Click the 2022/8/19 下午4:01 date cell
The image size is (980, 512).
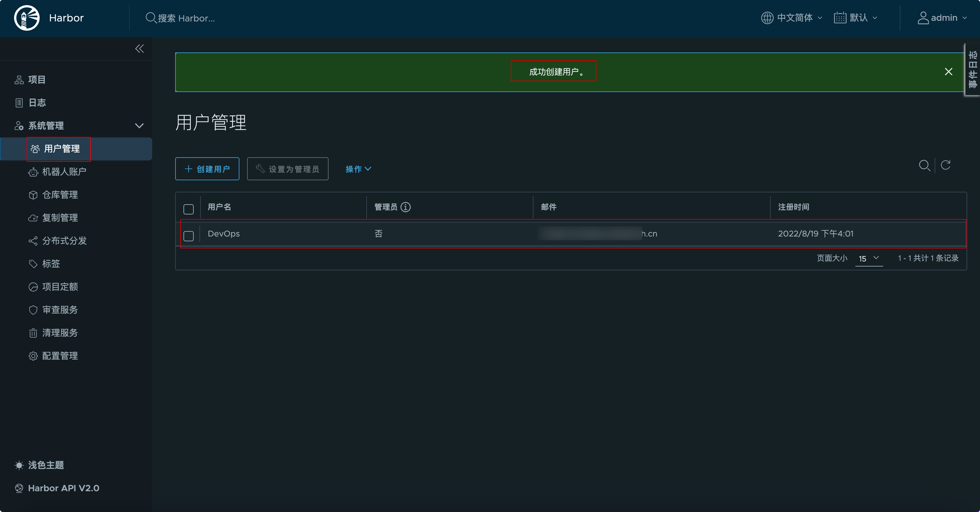[815, 234]
